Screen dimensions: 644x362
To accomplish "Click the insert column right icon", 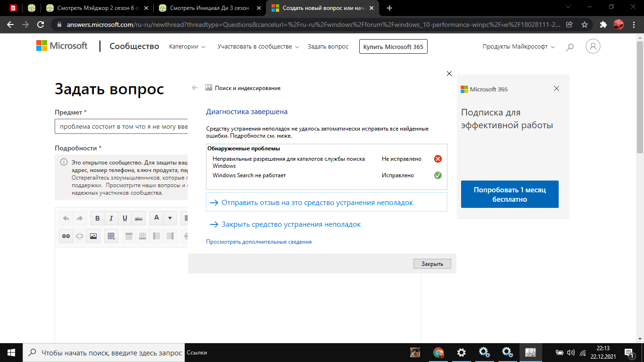I will (170, 236).
